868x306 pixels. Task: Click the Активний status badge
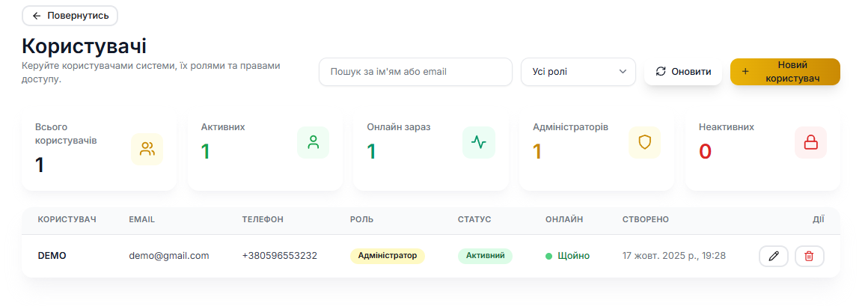485,256
